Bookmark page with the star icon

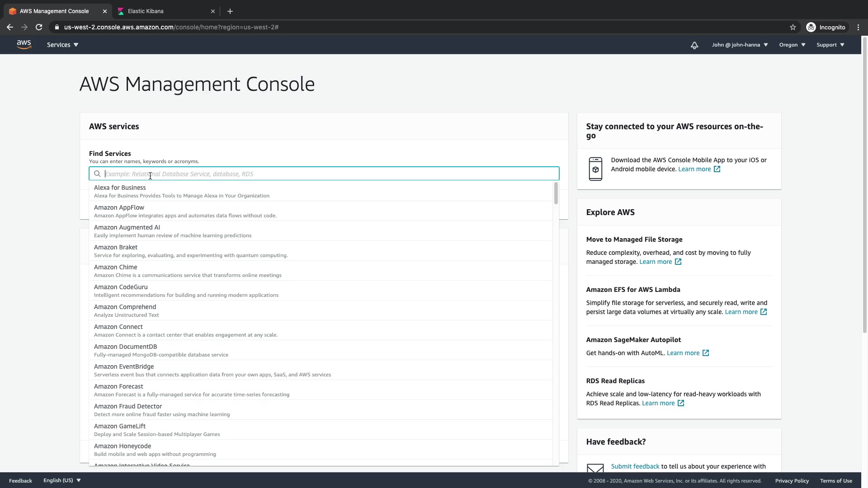click(793, 27)
